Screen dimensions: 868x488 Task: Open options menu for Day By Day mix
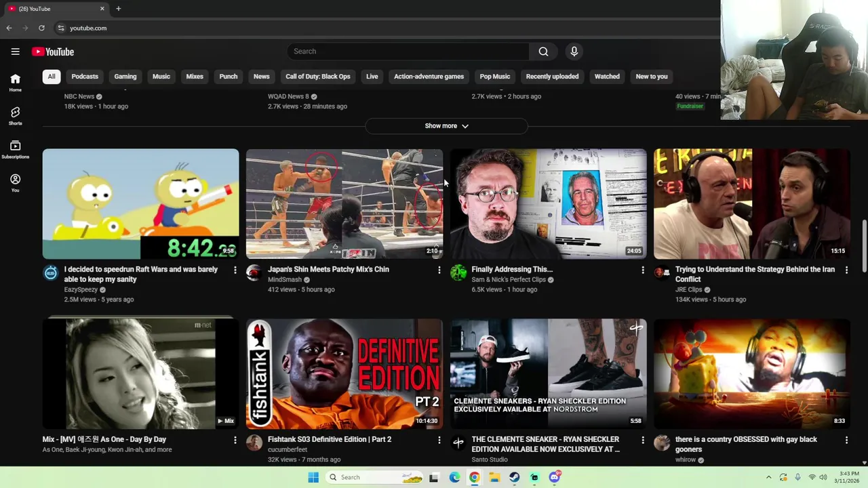click(x=235, y=441)
